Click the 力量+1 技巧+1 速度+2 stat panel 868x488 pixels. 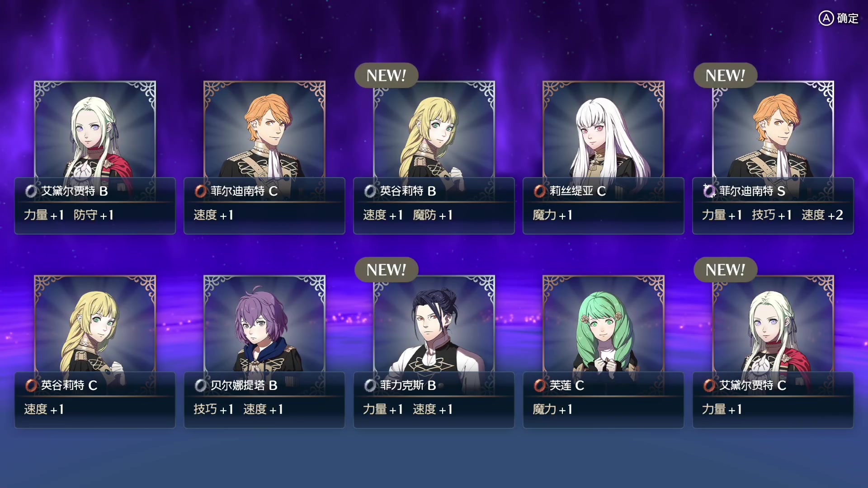773,215
